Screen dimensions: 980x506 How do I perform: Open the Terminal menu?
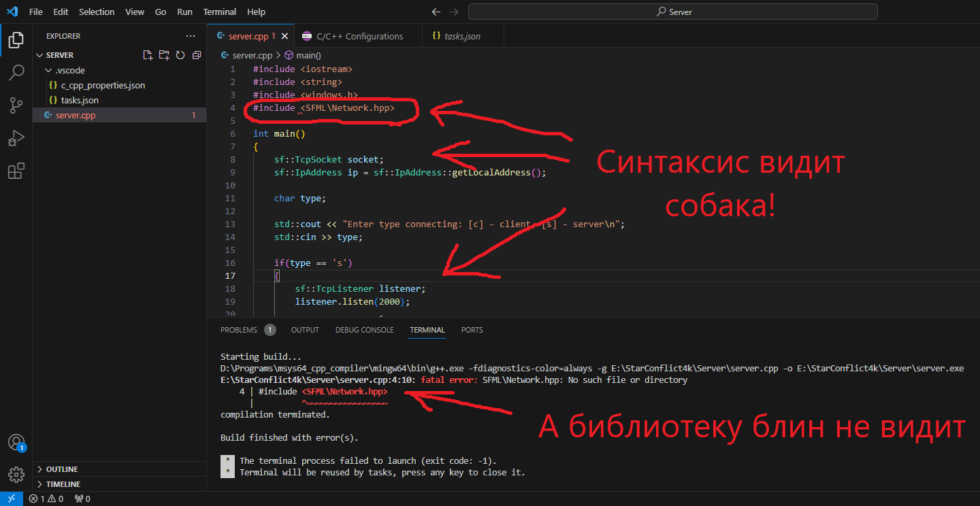(219, 12)
